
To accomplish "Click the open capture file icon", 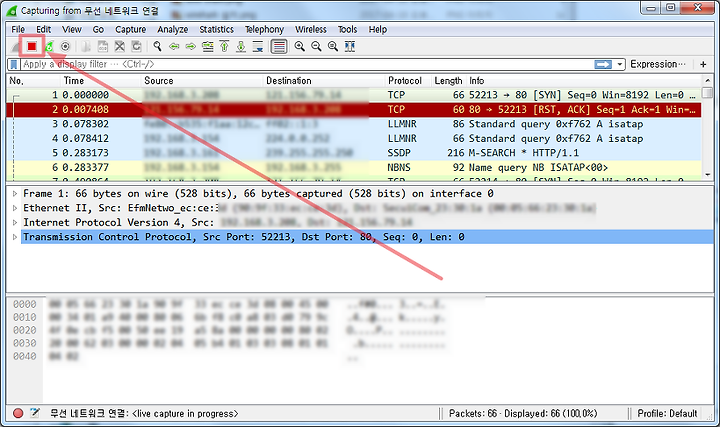I will [86, 46].
